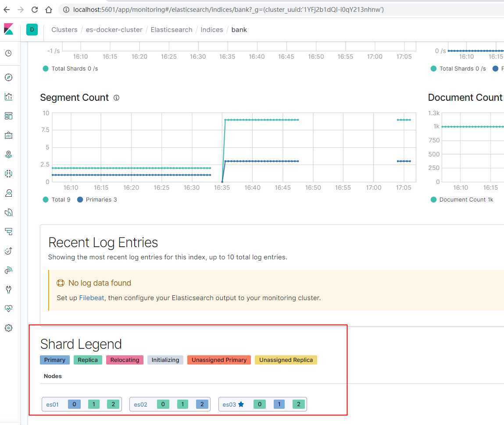
Task: Open Stack Monitoring heartbeat icon
Action: click(x=9, y=308)
